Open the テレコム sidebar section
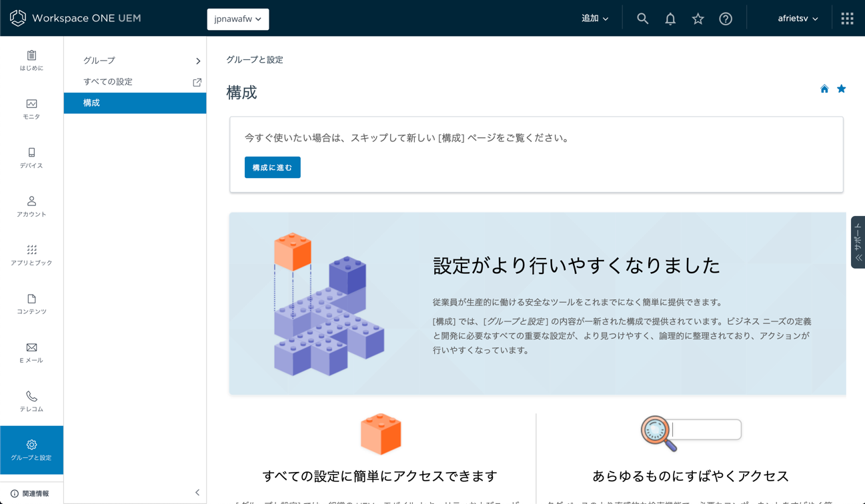This screenshot has height=504, width=865. point(31,401)
